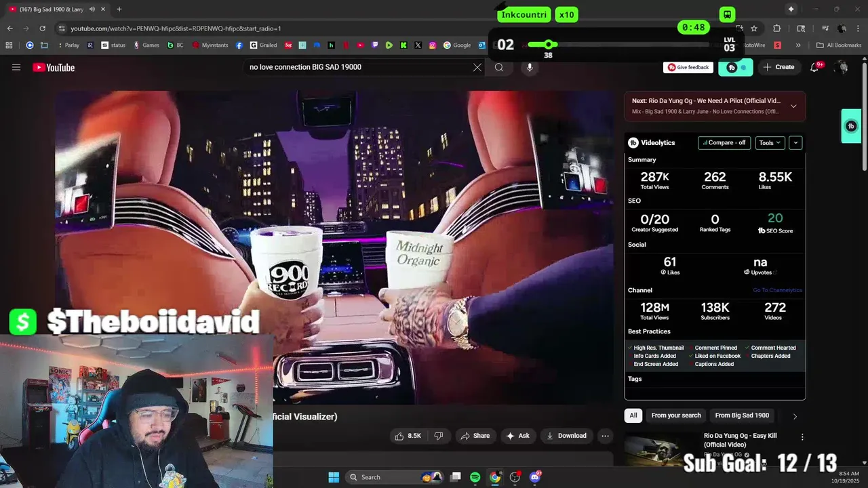Start voice search with the microphone
The height and width of the screenshot is (488, 868).
pyautogui.click(x=530, y=67)
